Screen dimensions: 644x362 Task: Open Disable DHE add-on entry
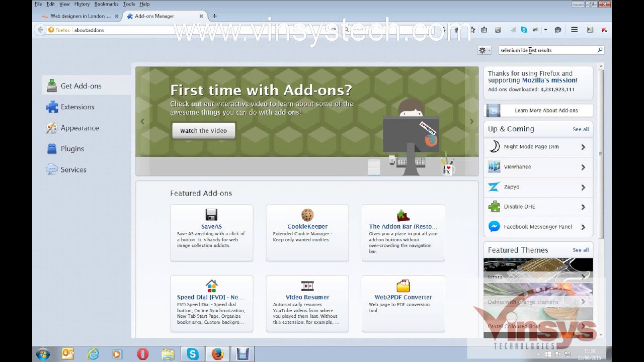tap(538, 207)
